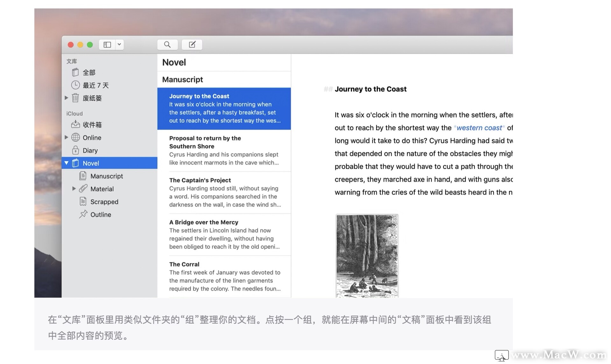This screenshot has width=611, height=364.
Task: Select the 全部 library item
Action: (x=89, y=72)
